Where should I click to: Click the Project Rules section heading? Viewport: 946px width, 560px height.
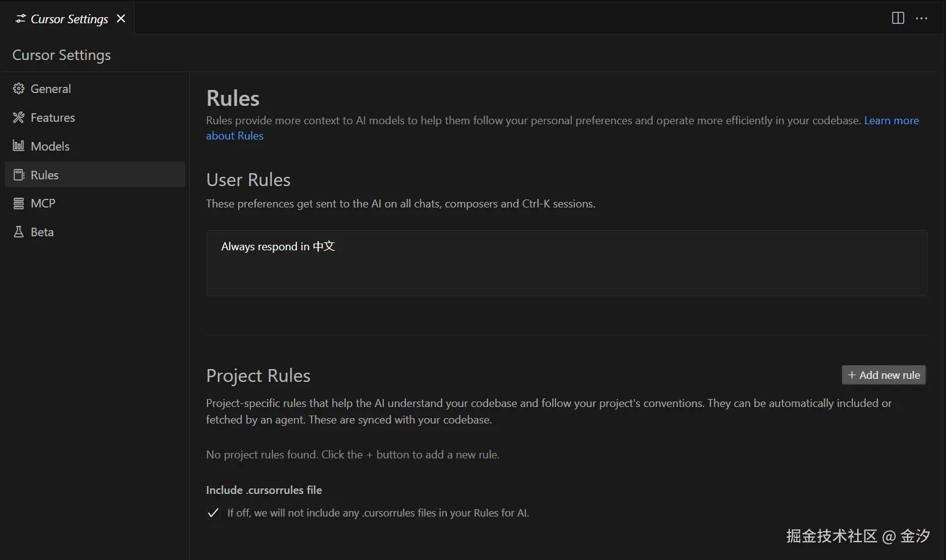tap(258, 376)
